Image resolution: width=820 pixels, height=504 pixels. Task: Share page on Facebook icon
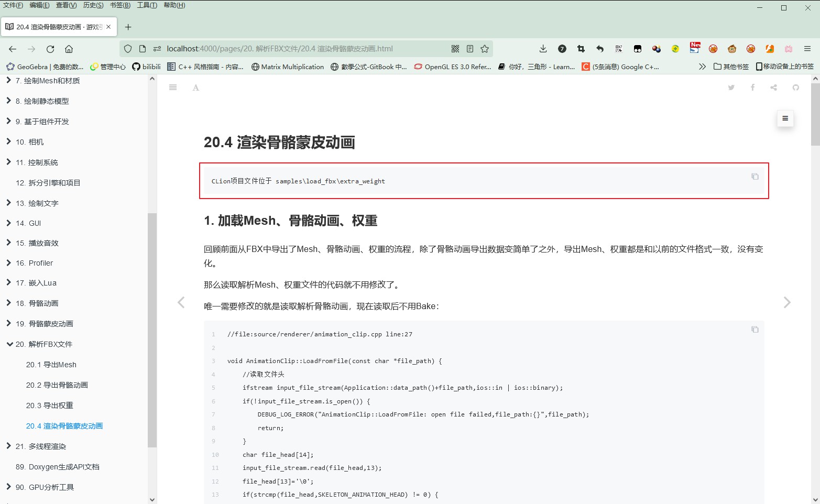click(x=752, y=87)
